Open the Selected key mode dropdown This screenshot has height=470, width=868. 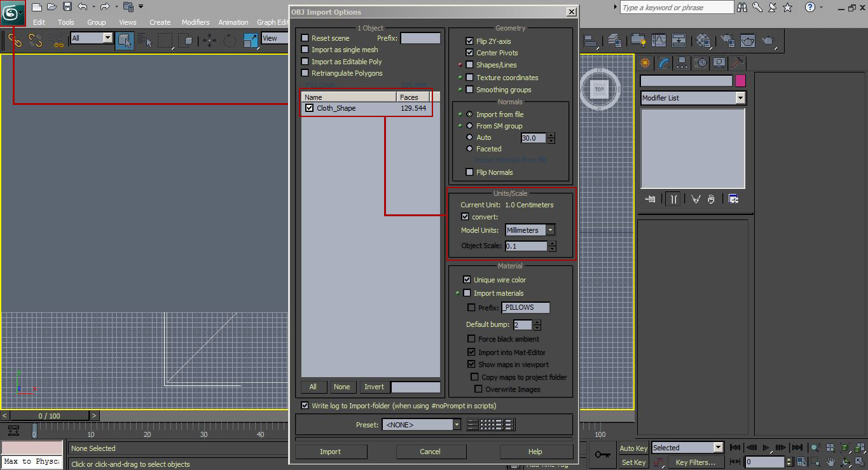[x=687, y=448]
